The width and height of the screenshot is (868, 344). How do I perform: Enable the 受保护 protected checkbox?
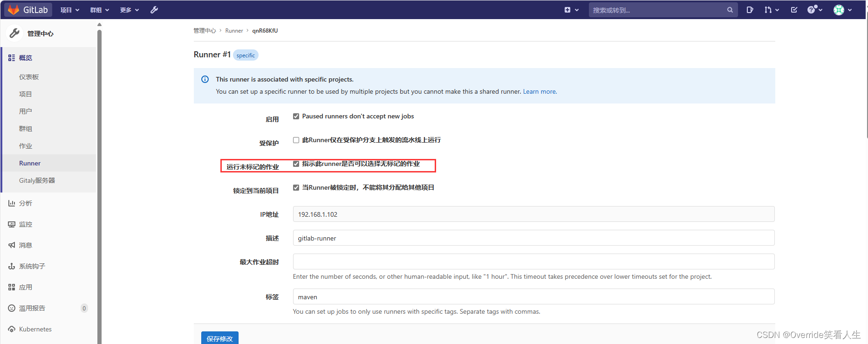296,140
